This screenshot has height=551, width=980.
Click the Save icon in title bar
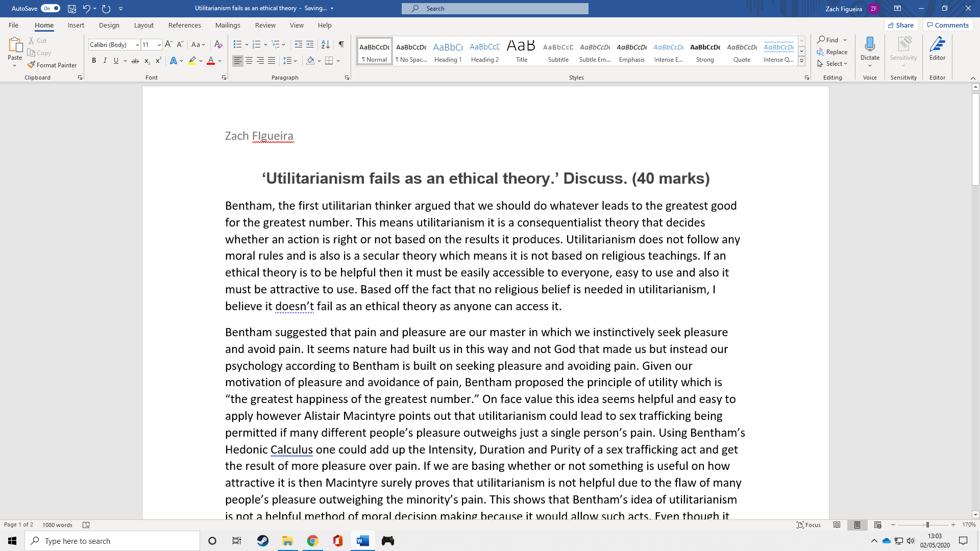[72, 8]
